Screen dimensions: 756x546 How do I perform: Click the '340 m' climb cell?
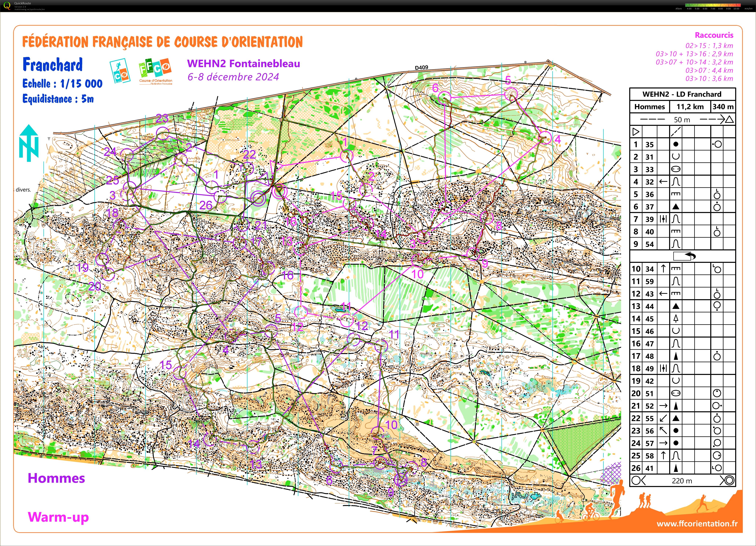coord(723,107)
